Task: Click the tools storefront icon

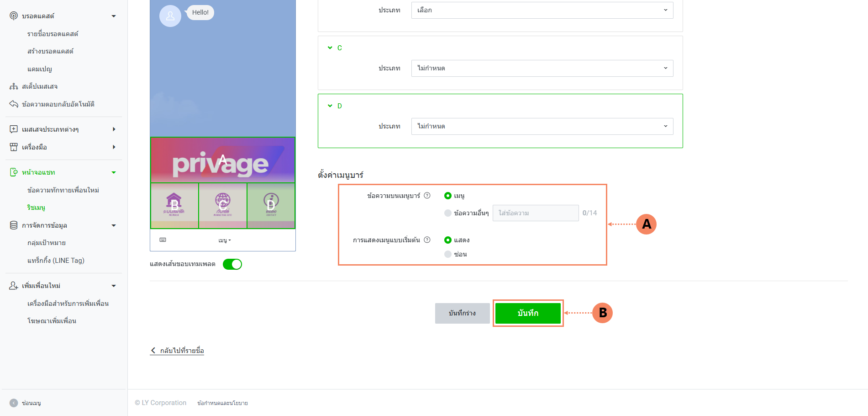Action: 14,147
